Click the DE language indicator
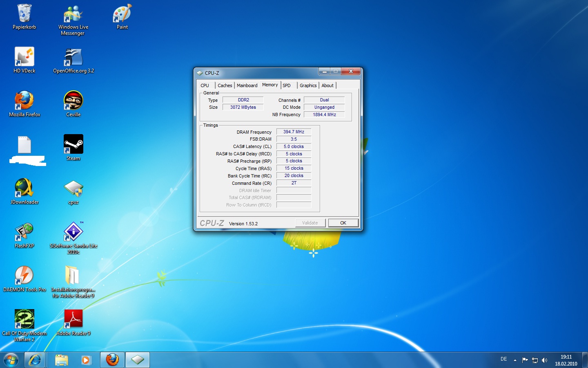 pyautogui.click(x=503, y=359)
